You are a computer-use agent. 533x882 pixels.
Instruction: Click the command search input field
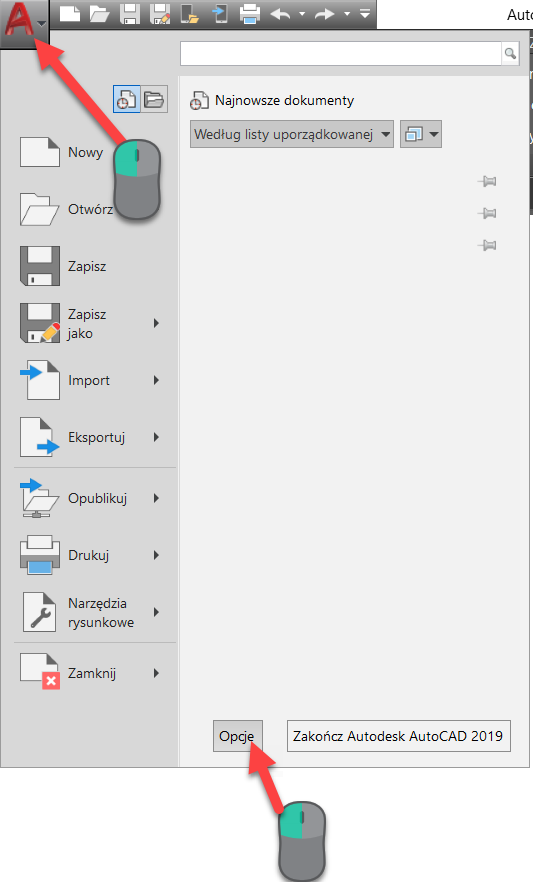[x=341, y=53]
